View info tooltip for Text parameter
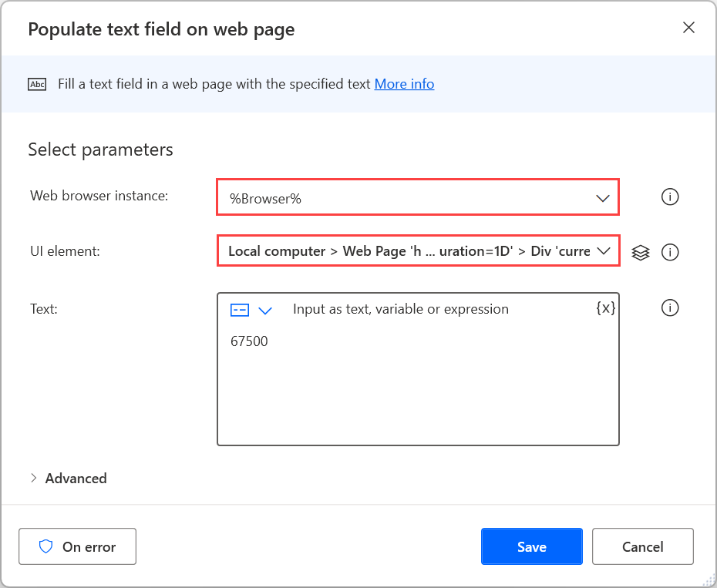Image resolution: width=717 pixels, height=588 pixels. 670,307
